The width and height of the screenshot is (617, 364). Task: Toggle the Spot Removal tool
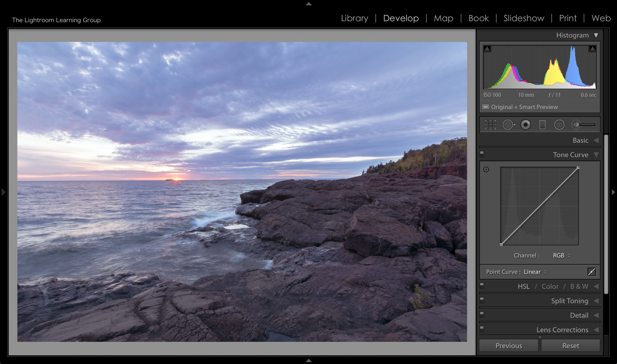[x=510, y=124]
